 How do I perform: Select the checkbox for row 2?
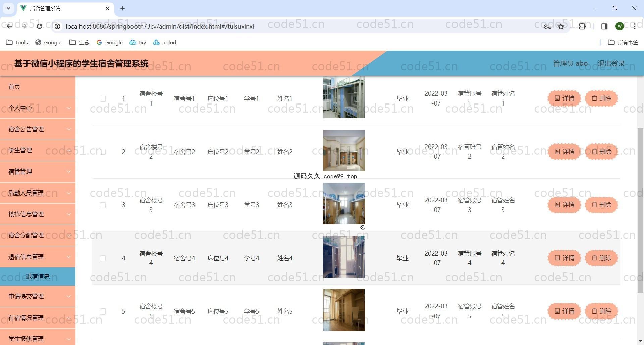pos(103,152)
